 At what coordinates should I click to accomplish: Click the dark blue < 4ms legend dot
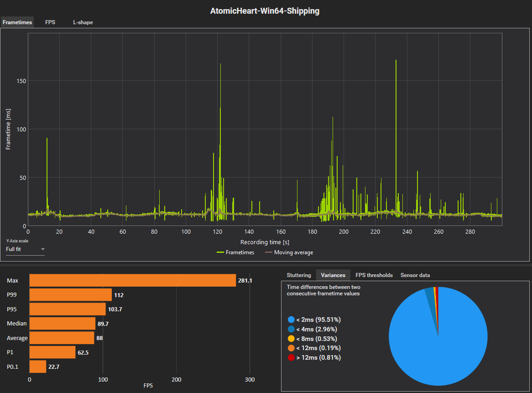point(291,329)
